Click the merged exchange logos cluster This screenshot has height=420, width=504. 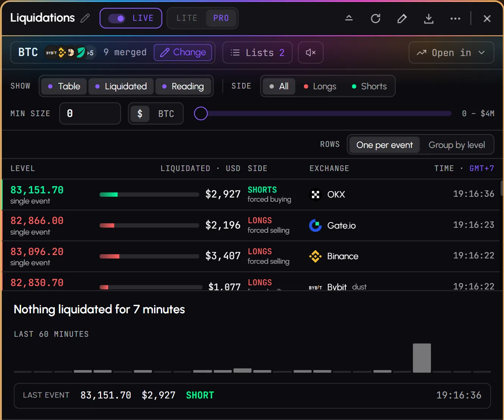coord(70,53)
